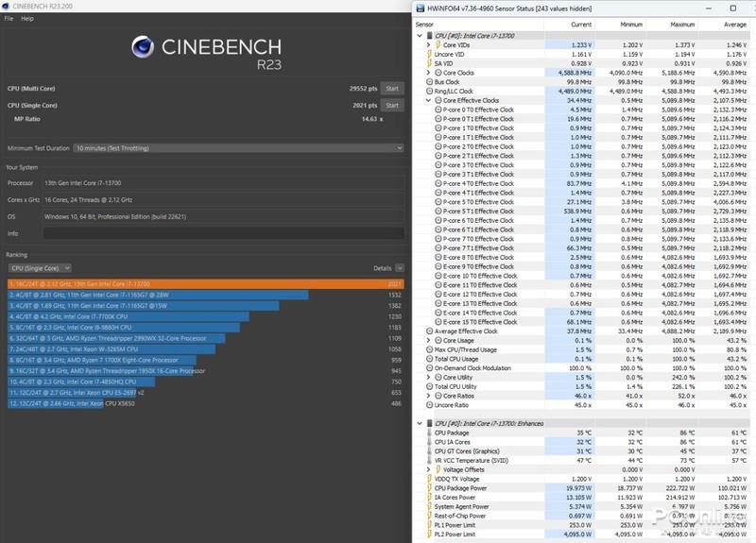The width and height of the screenshot is (756, 543).
Task: Start the CPU Multi Core test
Action: pos(392,88)
